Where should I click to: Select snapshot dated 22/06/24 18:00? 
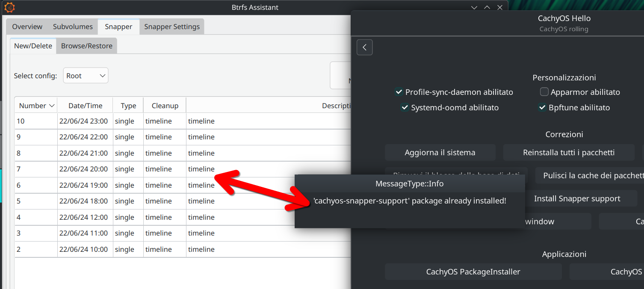pos(183,201)
